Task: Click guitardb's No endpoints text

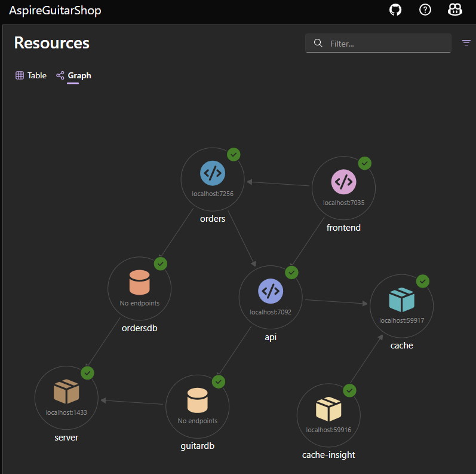Action: pos(198,421)
